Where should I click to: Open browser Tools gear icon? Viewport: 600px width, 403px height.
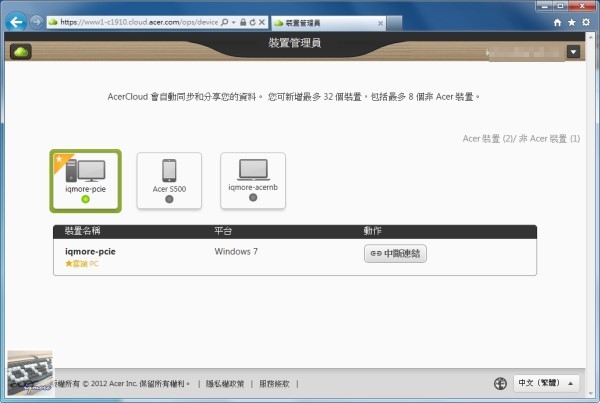pos(586,22)
